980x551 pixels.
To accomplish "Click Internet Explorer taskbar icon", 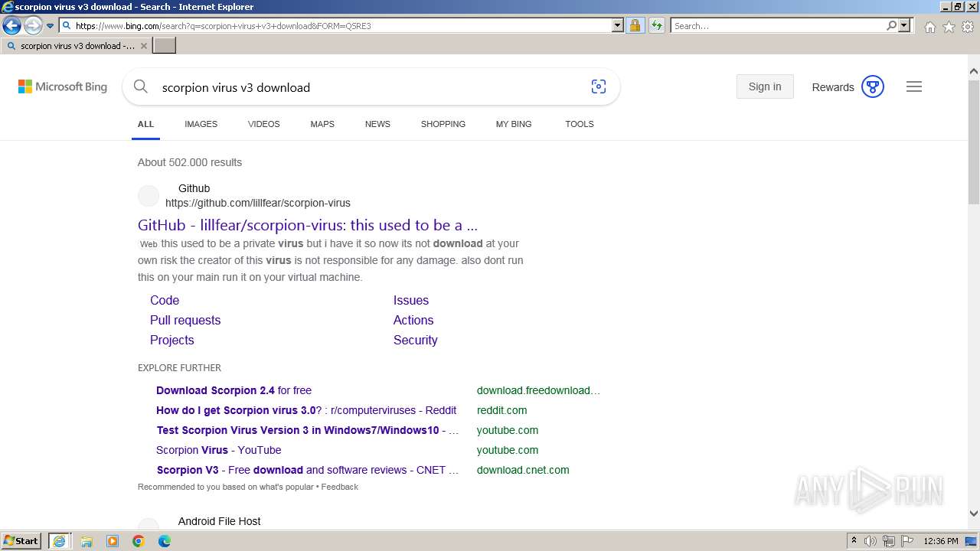I will (60, 541).
